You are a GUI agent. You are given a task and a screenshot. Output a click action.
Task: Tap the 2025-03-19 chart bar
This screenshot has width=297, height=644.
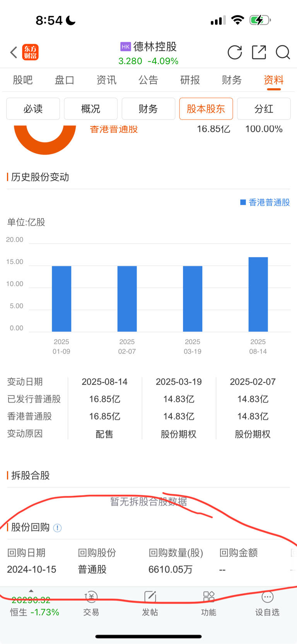(x=193, y=299)
